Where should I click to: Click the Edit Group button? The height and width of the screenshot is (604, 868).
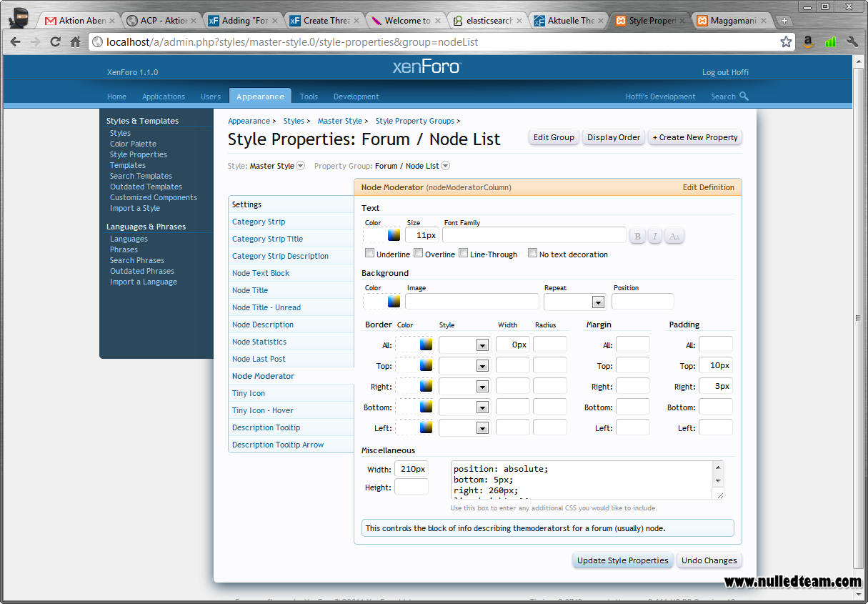coord(554,137)
